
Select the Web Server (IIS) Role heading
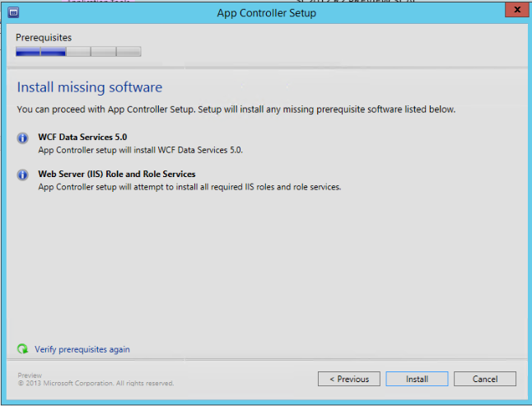(116, 174)
